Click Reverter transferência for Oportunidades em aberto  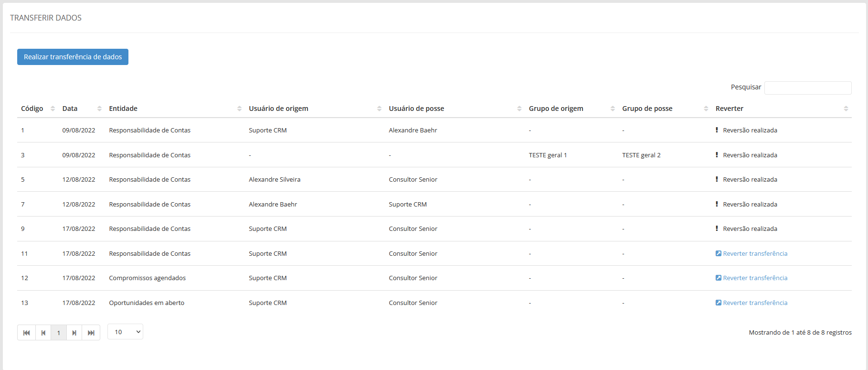pos(755,303)
